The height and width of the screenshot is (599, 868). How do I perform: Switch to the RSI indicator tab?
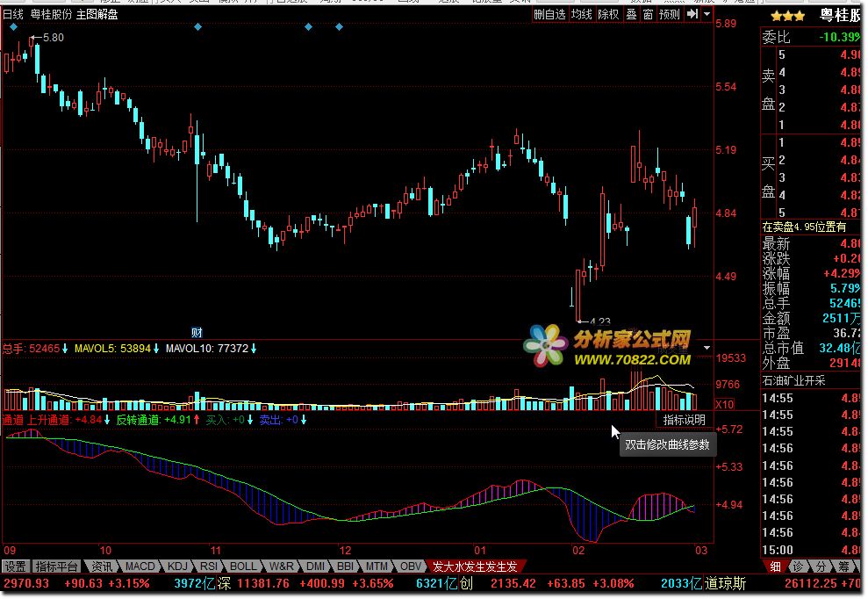(x=209, y=567)
